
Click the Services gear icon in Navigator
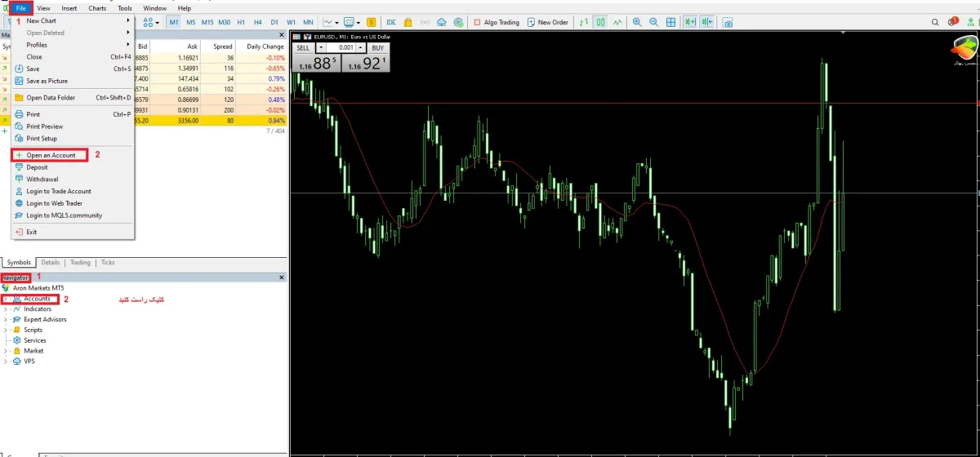pos(17,340)
